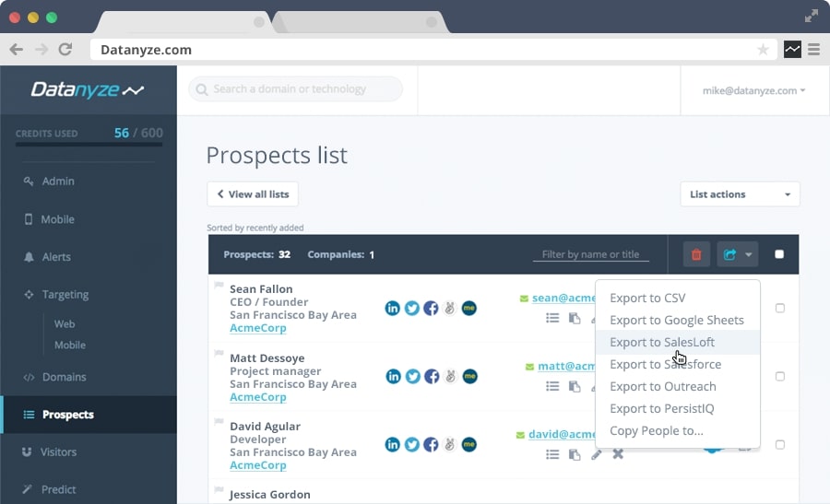Flag David Agular's row
Screen dimensions: 830x504
click(219, 421)
